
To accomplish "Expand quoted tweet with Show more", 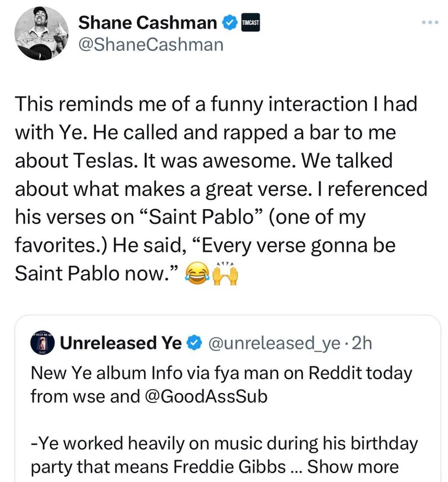I will tap(353, 467).
